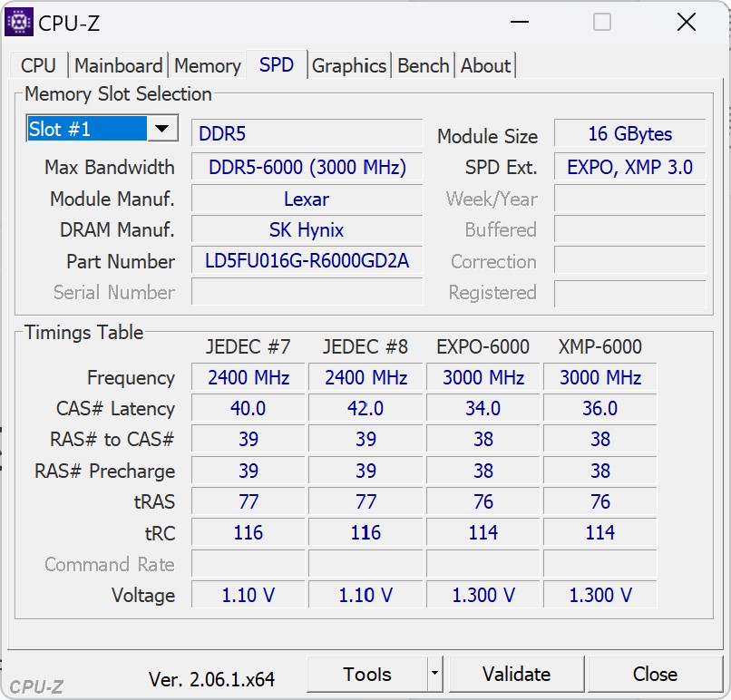This screenshot has height=700, width=731.
Task: Click part number LD5FU016G-R6000GD2A
Action: pos(307,261)
